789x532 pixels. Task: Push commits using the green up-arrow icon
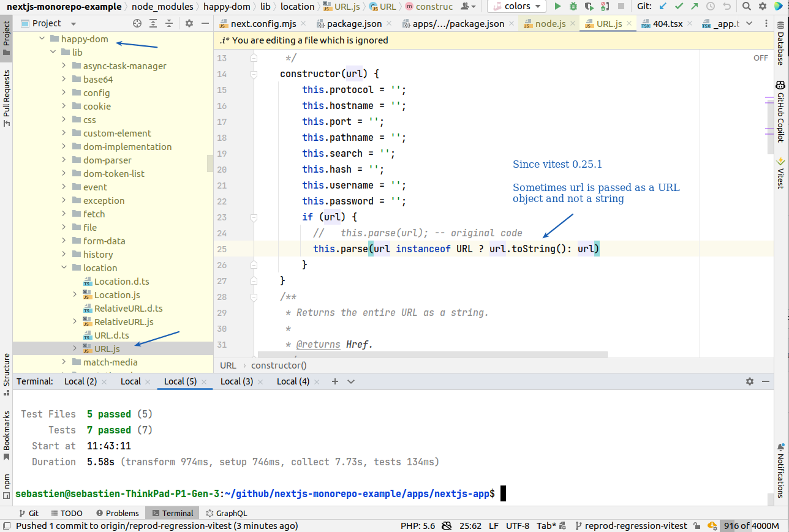point(694,7)
